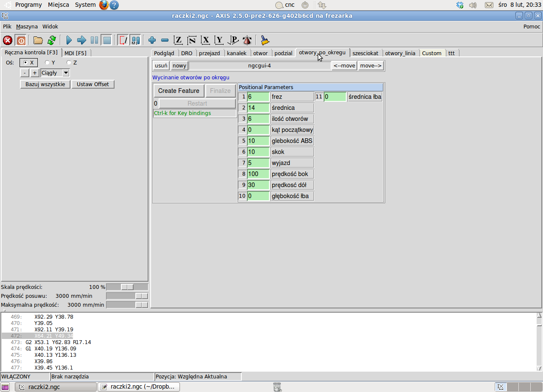Click the frez value input field

pos(258,97)
